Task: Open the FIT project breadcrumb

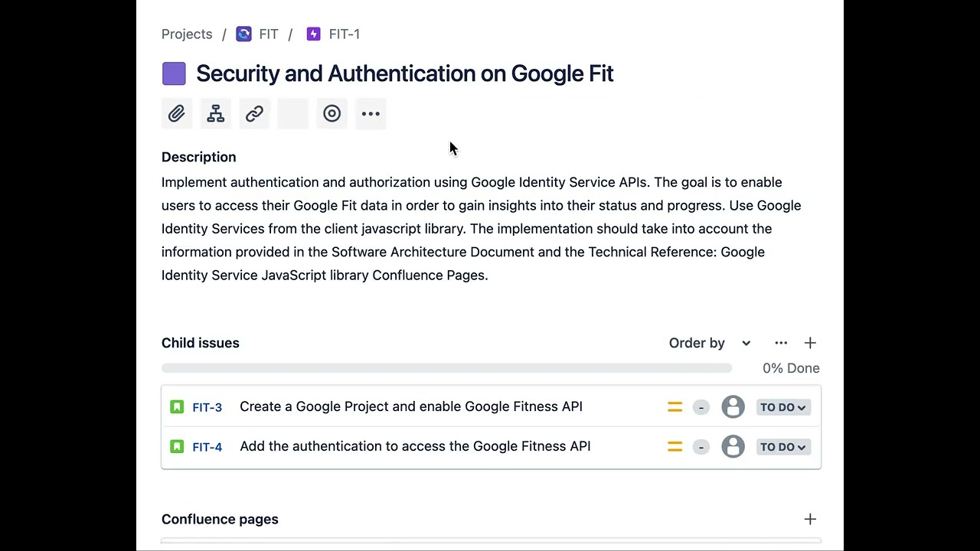Action: (x=267, y=34)
